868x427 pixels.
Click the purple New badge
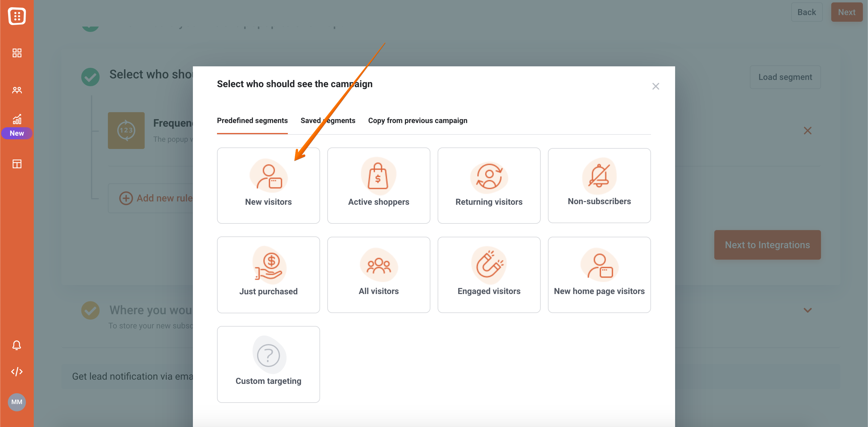[x=17, y=133]
